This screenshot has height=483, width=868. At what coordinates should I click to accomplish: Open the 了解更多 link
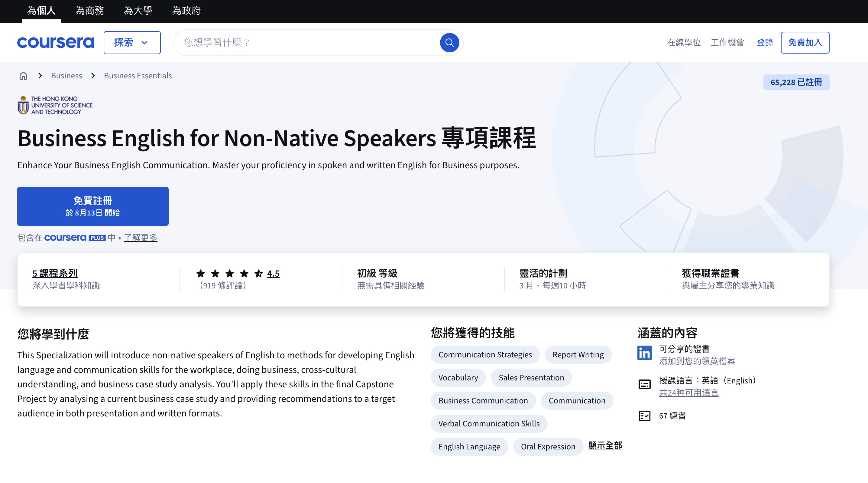click(x=141, y=238)
